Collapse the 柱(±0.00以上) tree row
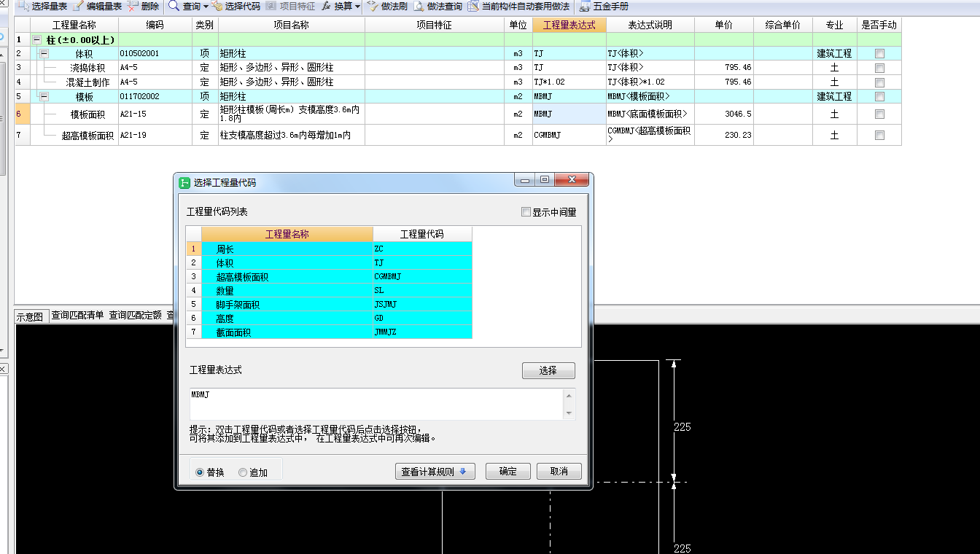The image size is (980, 554). tap(37, 39)
